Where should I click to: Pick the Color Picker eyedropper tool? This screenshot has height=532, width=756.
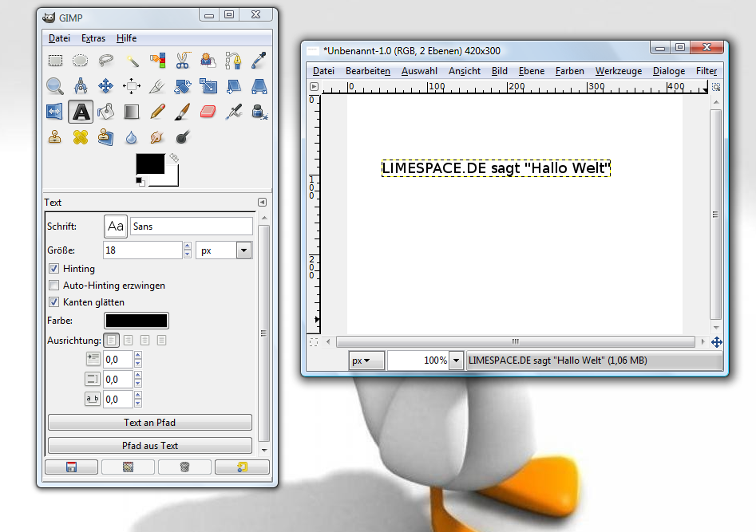pos(259,60)
